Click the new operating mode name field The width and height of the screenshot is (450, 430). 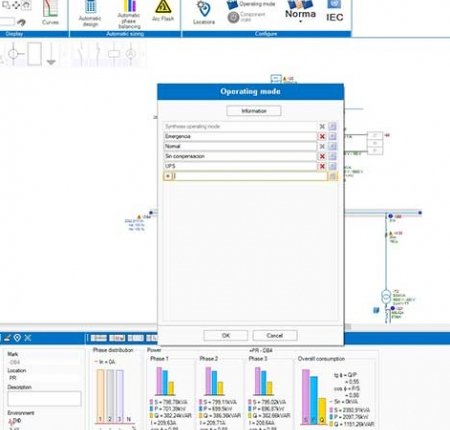pos(250,176)
